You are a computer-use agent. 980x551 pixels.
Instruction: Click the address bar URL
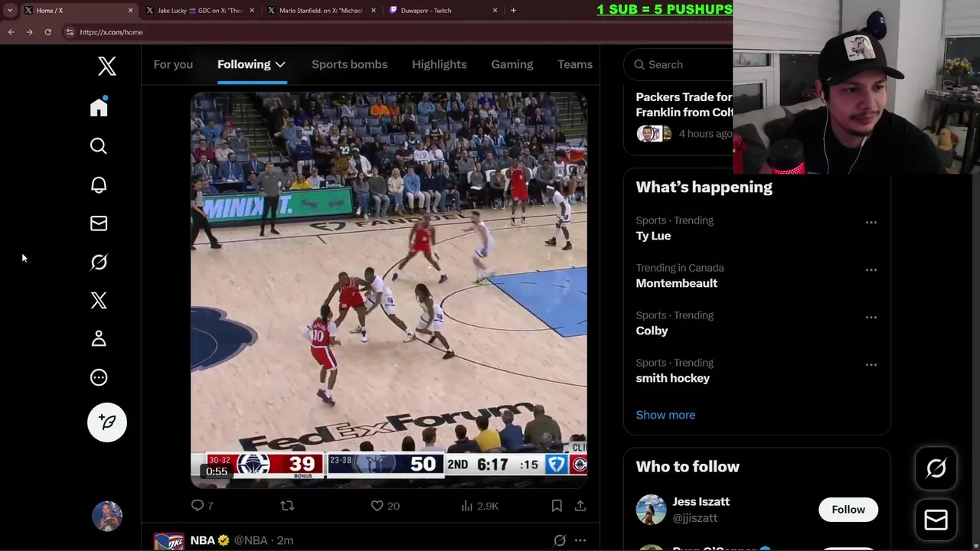pyautogui.click(x=111, y=32)
